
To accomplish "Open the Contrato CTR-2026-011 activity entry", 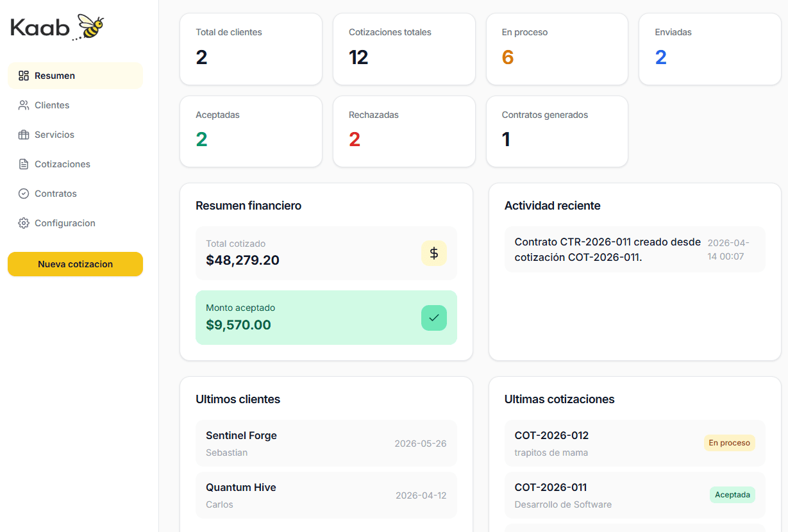I will (635, 249).
